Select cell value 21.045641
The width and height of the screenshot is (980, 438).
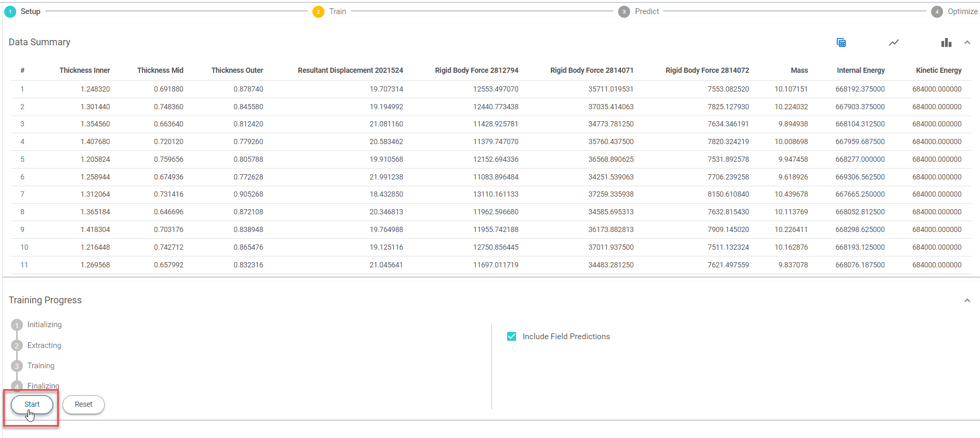pyautogui.click(x=386, y=265)
